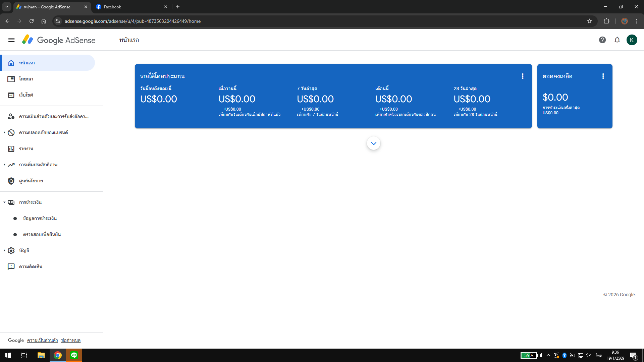The image size is (644, 362).
Task: Select โฆษณา ads in the sidebar
Action: 26,79
